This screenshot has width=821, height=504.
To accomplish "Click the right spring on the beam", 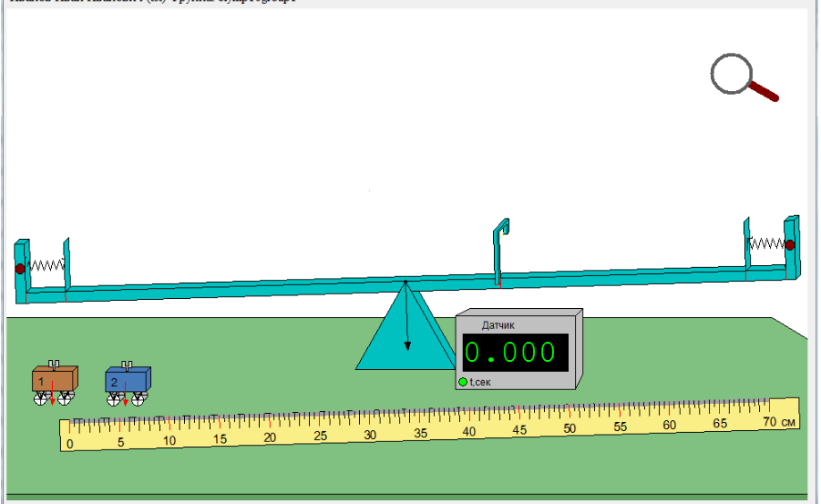I will coord(766,243).
